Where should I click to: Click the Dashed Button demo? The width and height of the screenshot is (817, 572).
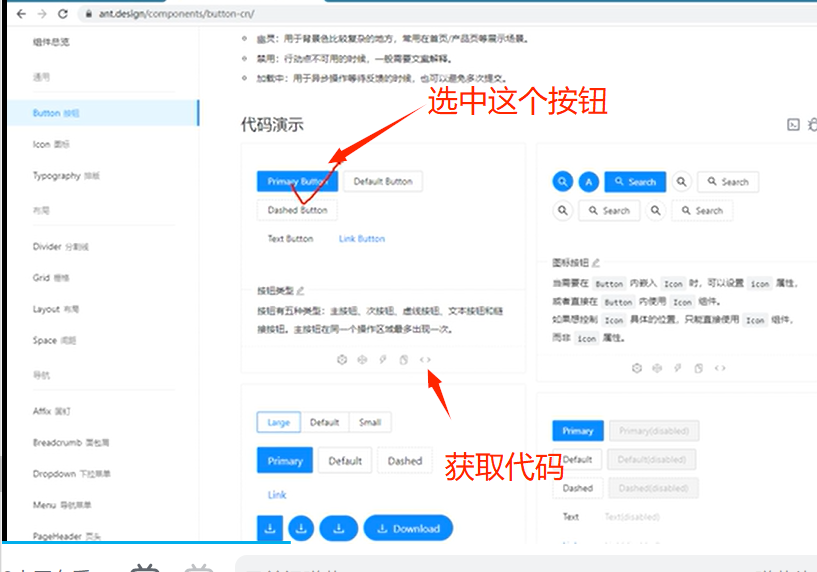pyautogui.click(x=297, y=210)
